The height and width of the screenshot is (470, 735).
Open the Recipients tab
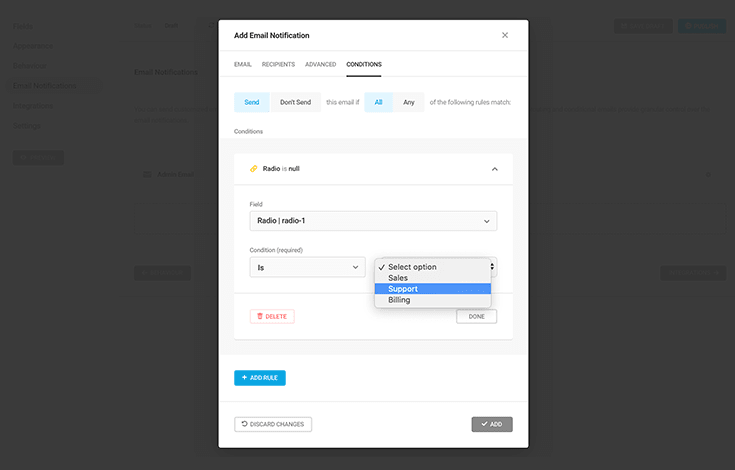point(278,64)
